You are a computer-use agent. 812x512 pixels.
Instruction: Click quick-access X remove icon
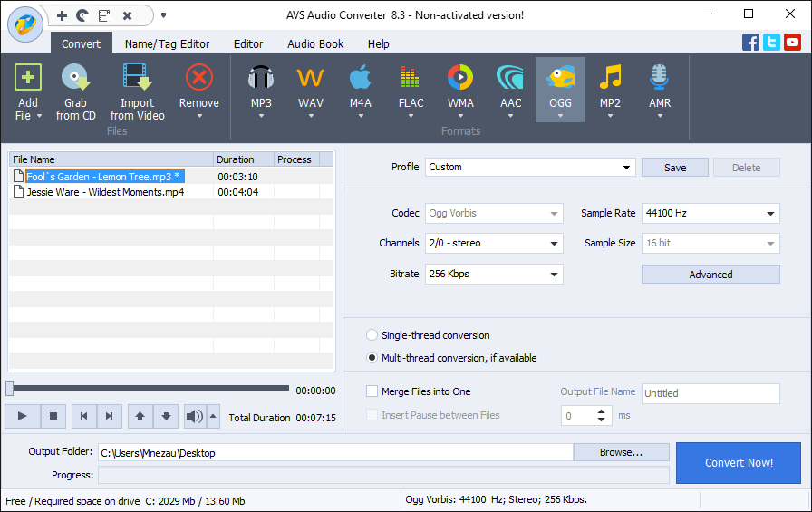(127, 15)
